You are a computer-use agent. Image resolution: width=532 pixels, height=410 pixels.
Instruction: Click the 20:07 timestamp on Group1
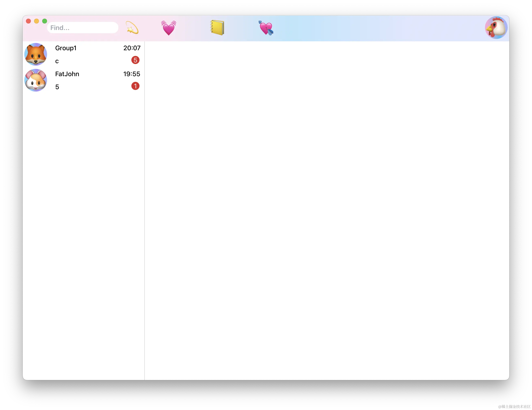132,48
